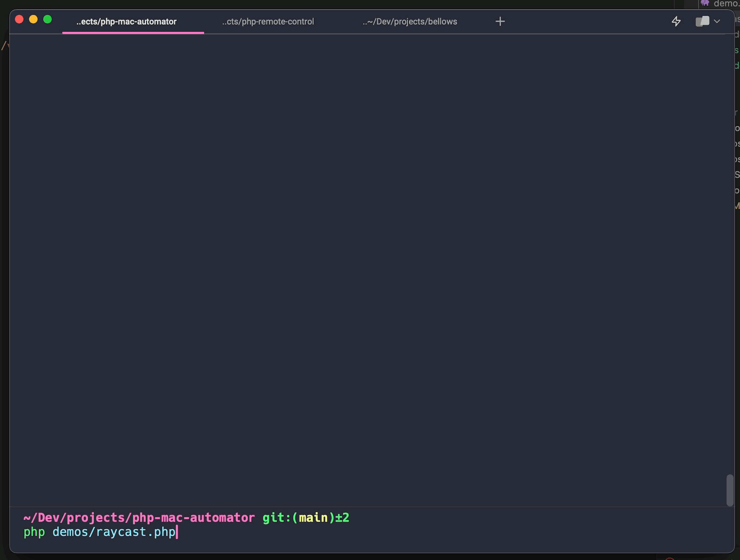Image resolution: width=740 pixels, height=560 pixels.
Task: Click the ±2 git changes indicator
Action: tap(342, 517)
